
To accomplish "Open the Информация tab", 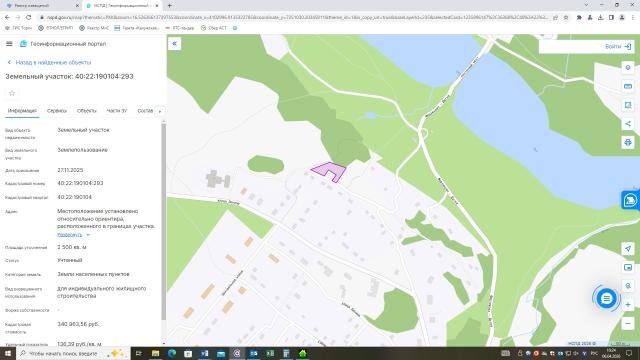I will (22, 111).
